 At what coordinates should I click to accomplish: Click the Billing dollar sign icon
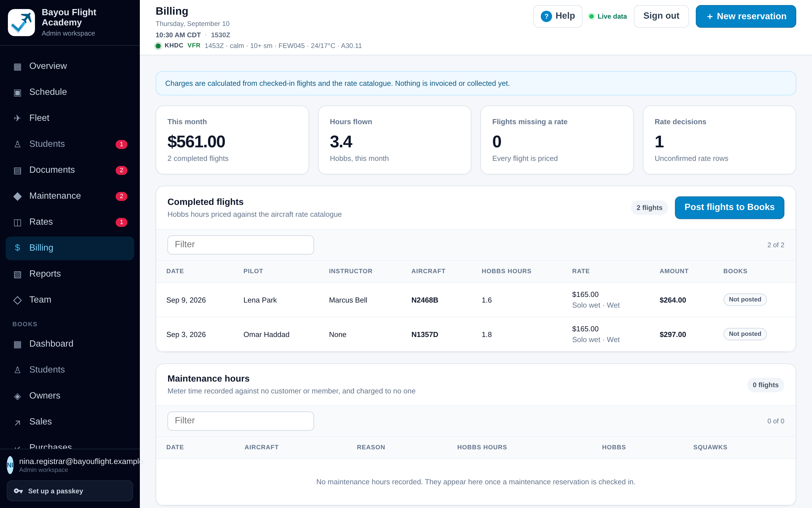click(17, 248)
